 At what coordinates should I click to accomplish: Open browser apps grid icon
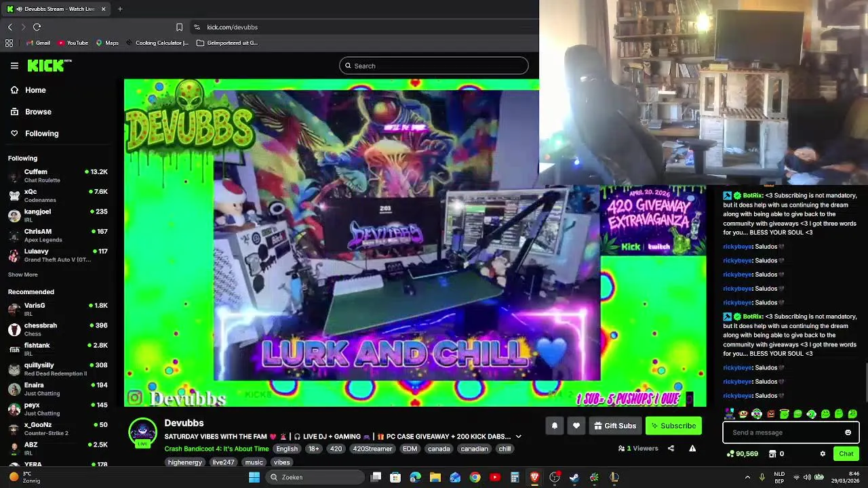(9, 43)
